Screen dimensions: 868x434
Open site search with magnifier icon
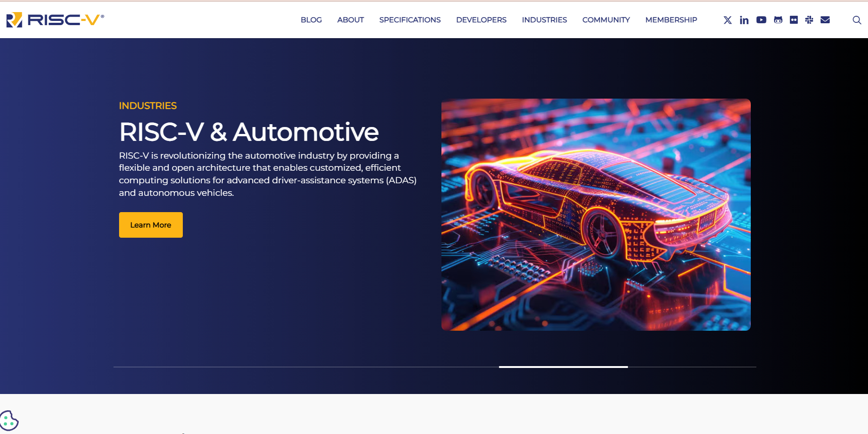pyautogui.click(x=857, y=20)
